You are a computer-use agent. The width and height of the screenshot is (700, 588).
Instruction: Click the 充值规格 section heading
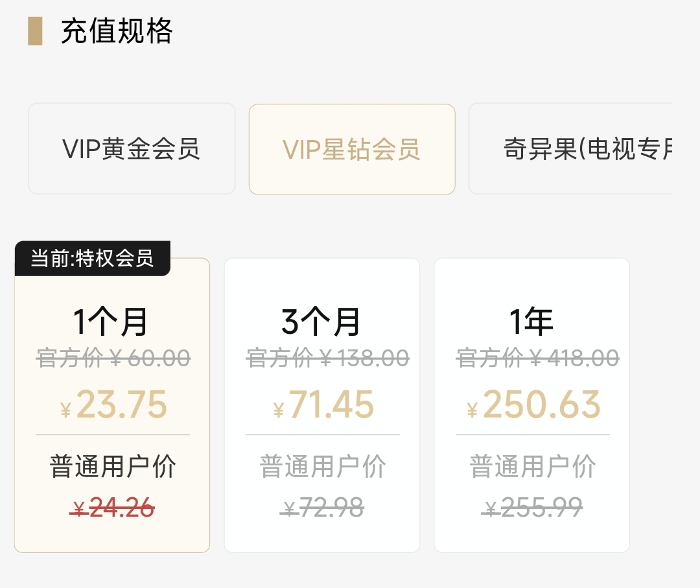pos(117,31)
